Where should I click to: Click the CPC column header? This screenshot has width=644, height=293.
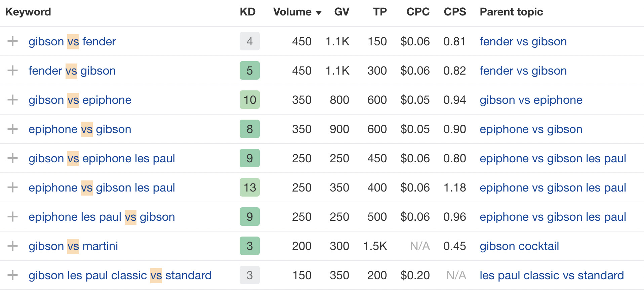[x=418, y=12]
